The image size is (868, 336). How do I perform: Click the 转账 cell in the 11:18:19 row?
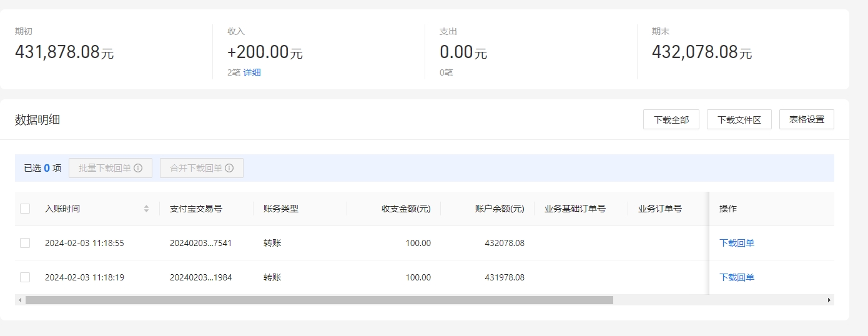272,277
